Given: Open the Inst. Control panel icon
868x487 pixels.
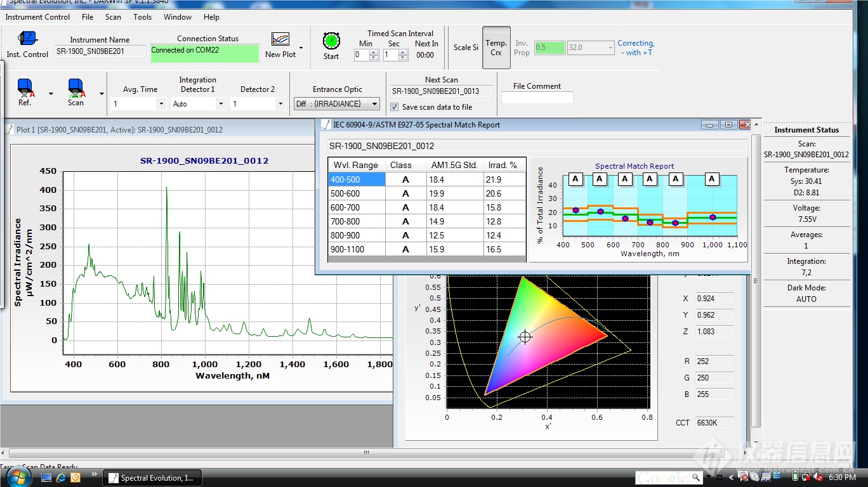Looking at the screenshot, I should click(27, 39).
